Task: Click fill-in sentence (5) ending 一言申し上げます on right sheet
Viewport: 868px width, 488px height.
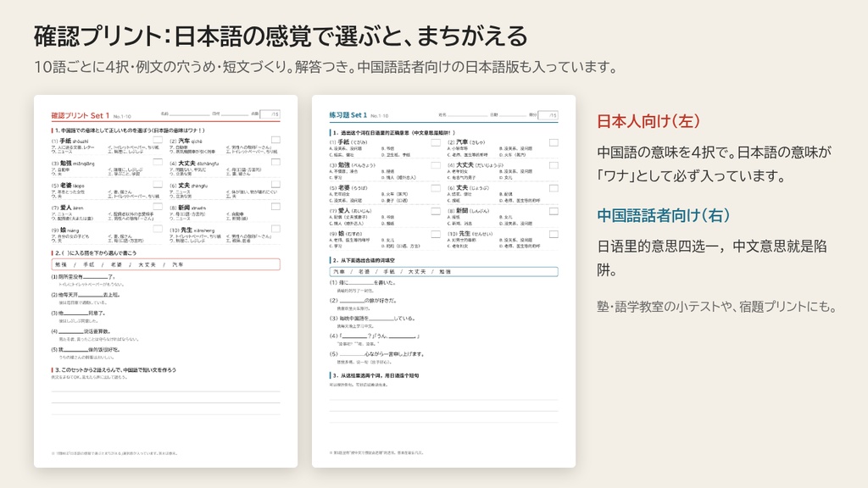Action: (377, 353)
